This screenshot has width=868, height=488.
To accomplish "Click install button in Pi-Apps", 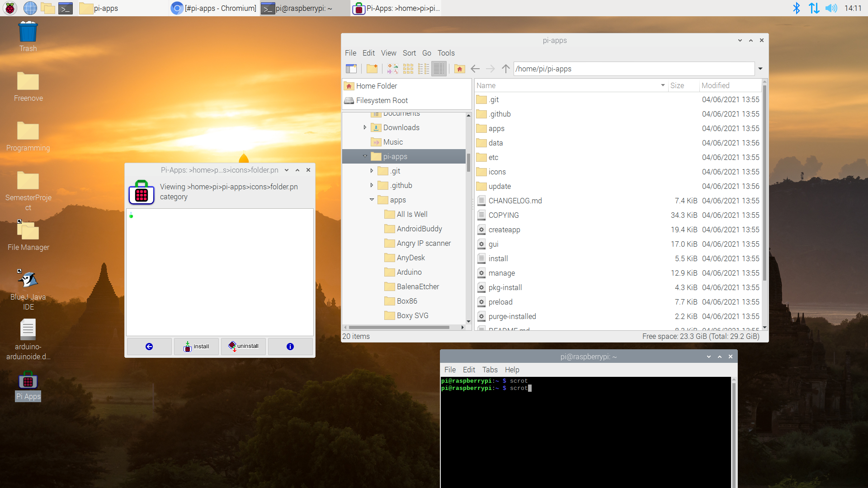I will [196, 347].
